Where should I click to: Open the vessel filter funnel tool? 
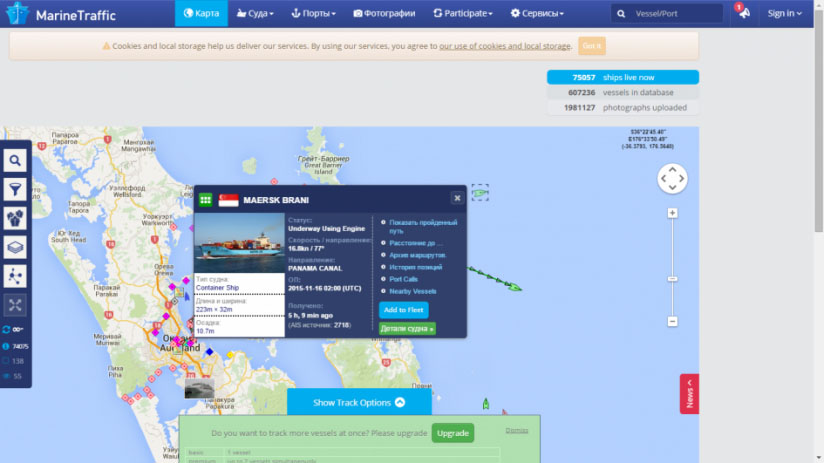(15, 189)
